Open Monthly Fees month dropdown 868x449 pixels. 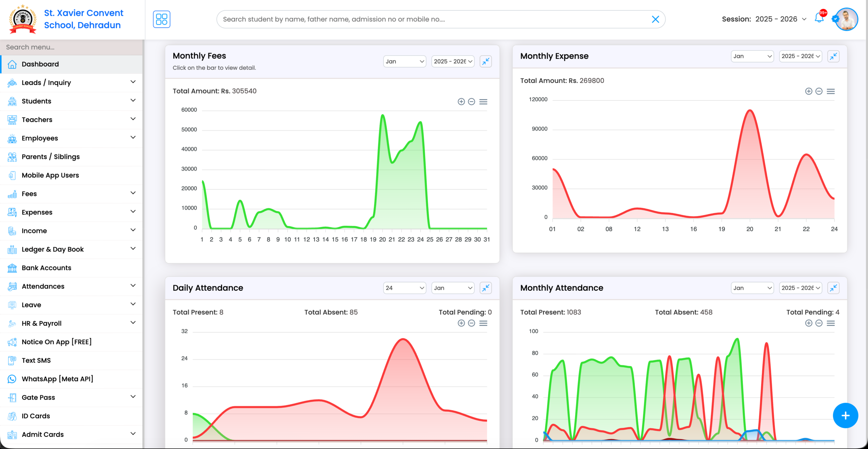tap(405, 61)
